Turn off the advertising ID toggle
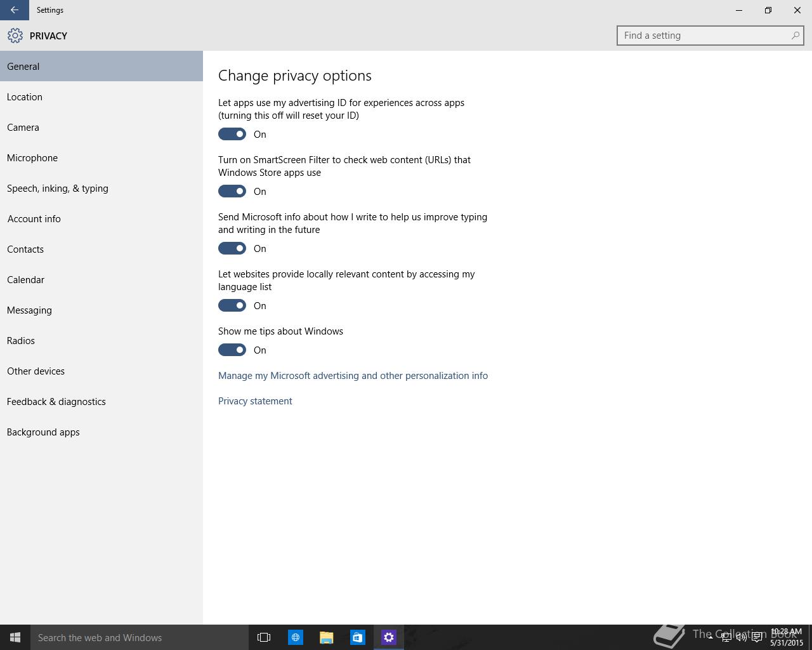812x650 pixels. click(232, 134)
